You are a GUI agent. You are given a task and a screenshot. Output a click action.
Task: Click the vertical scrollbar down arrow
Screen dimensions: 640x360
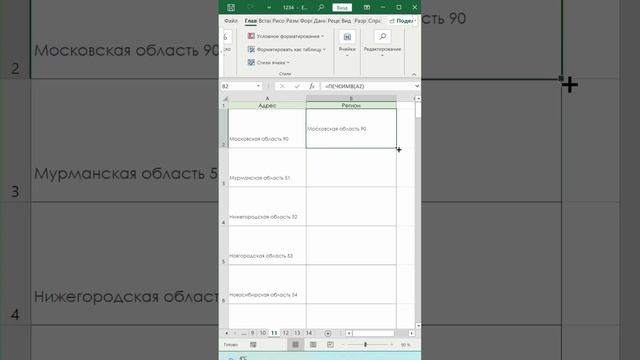pos(418,326)
